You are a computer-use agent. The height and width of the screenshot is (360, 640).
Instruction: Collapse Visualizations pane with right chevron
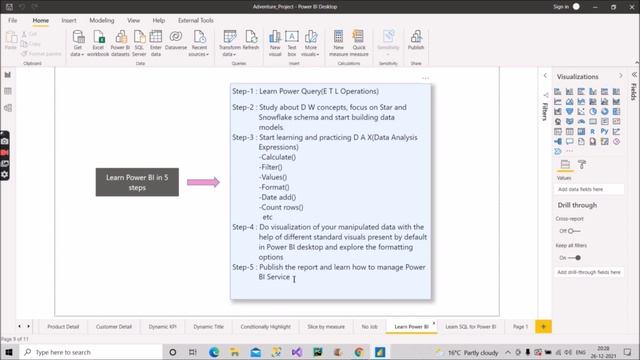tap(620, 76)
